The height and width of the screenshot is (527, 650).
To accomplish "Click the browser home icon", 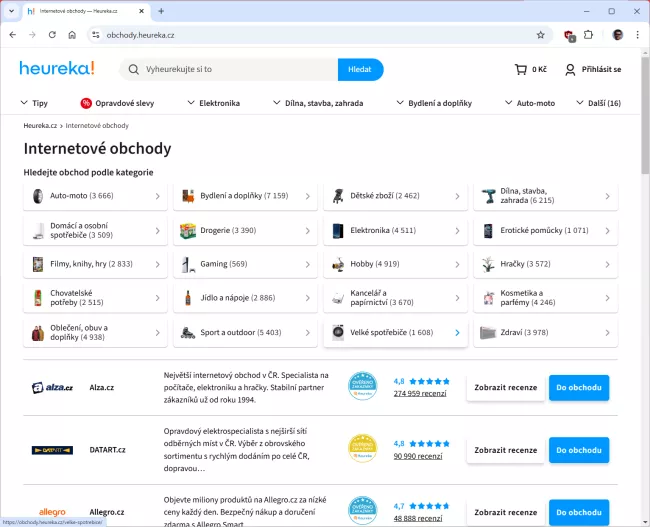I will [x=72, y=34].
